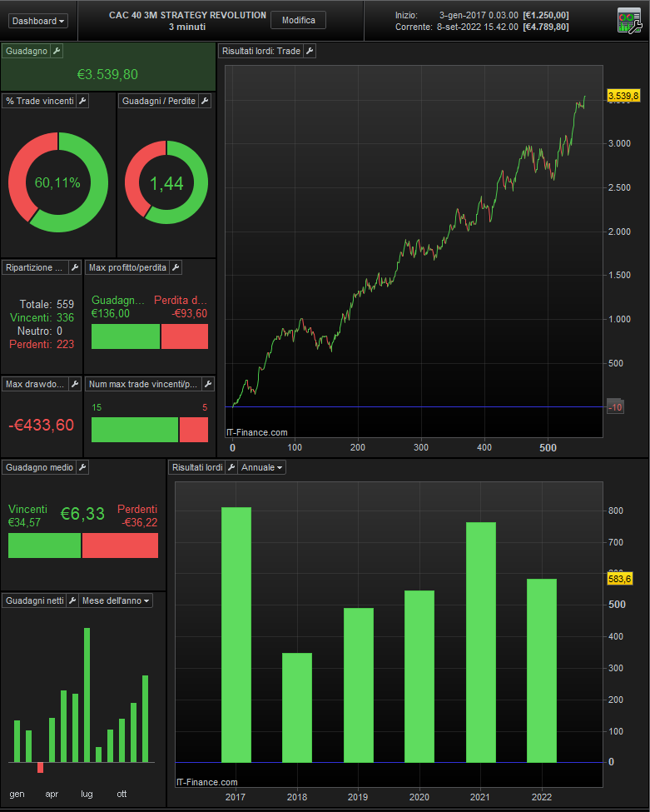Click the 2017 annual results bar

(236, 635)
